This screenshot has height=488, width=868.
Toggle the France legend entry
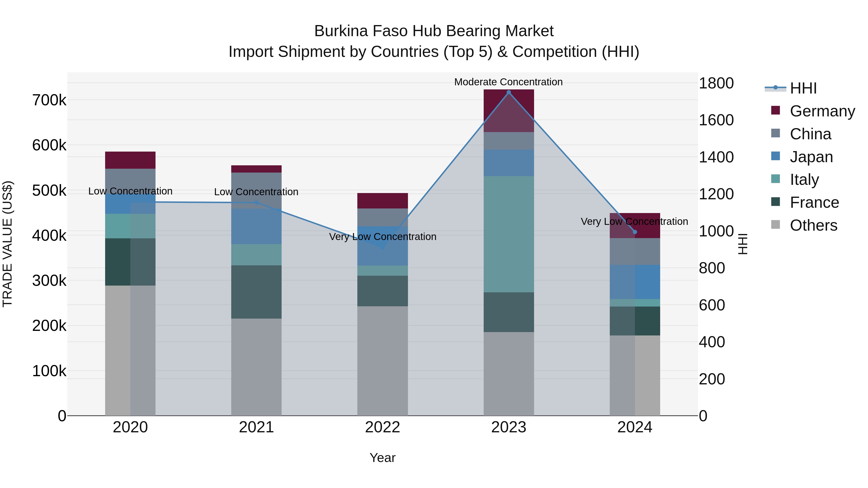click(x=805, y=202)
